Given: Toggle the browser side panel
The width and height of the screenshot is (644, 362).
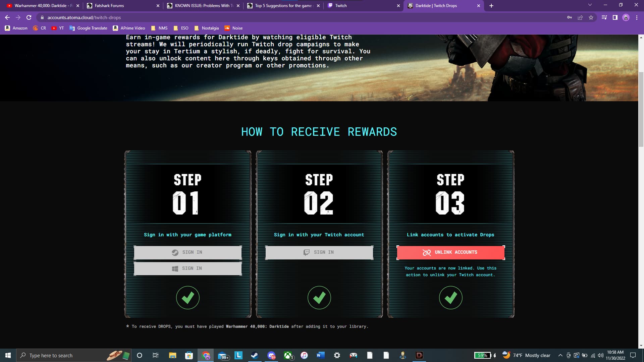Looking at the screenshot, I should coord(615,17).
